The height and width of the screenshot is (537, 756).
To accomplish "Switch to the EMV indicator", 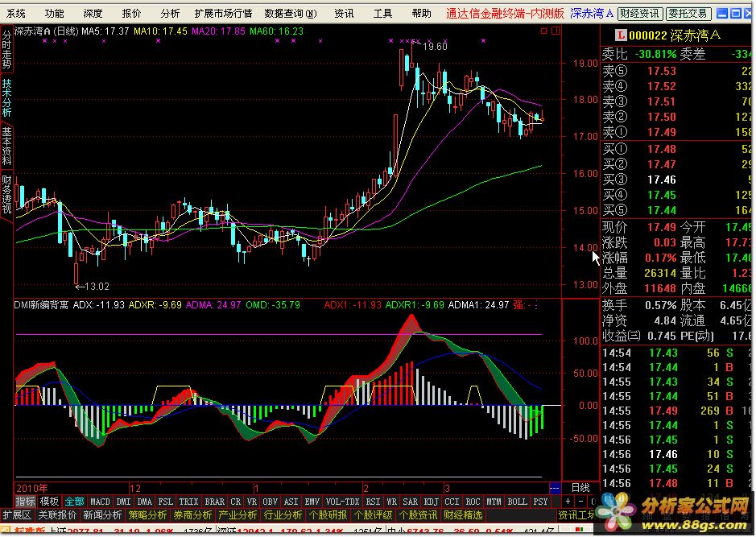I will click(x=312, y=502).
